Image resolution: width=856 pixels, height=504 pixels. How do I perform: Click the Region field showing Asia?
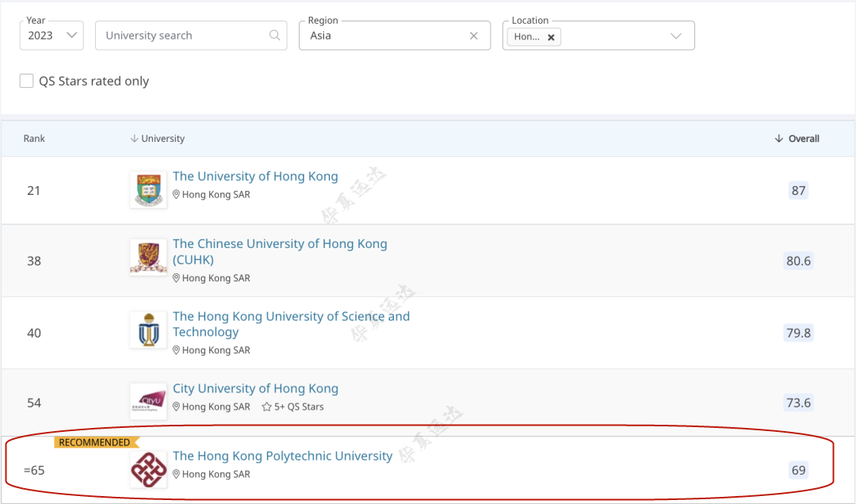pos(395,36)
